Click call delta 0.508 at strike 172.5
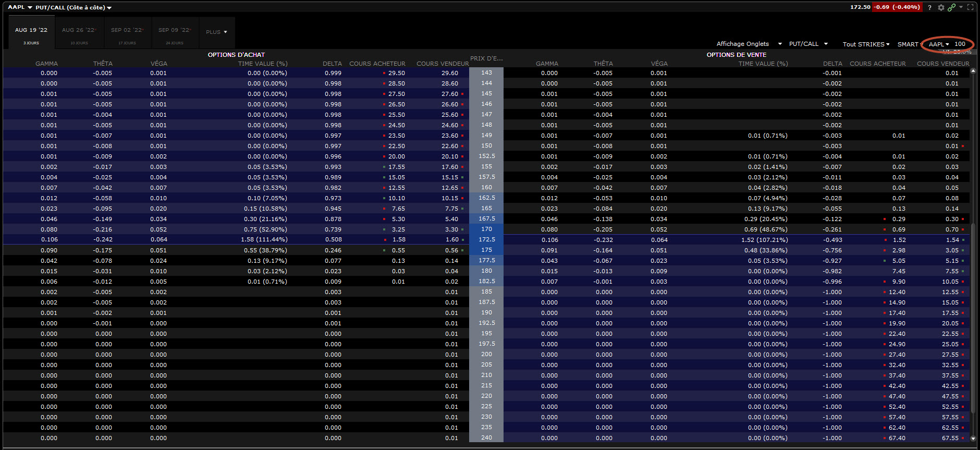The image size is (980, 450). click(334, 240)
